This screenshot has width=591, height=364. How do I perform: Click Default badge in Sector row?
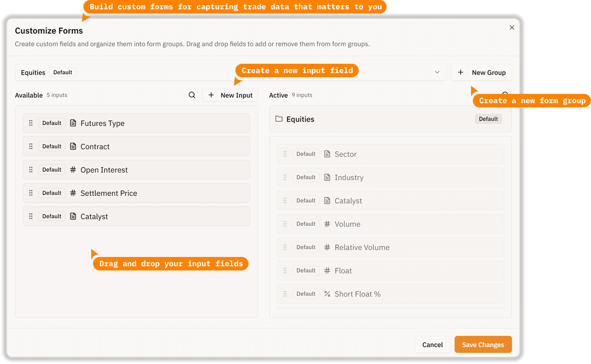[306, 154]
